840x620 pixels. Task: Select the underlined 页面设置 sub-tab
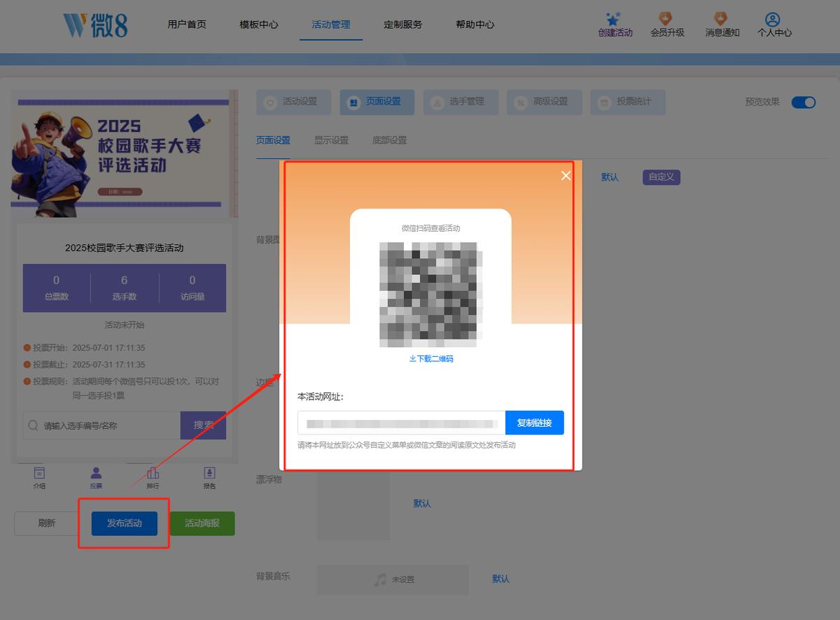pyautogui.click(x=273, y=140)
